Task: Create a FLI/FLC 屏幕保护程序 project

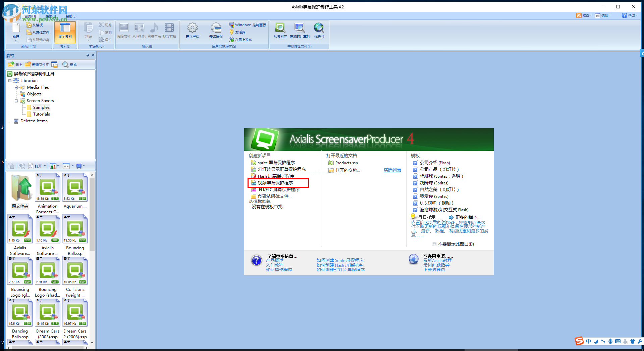Action: click(279, 189)
